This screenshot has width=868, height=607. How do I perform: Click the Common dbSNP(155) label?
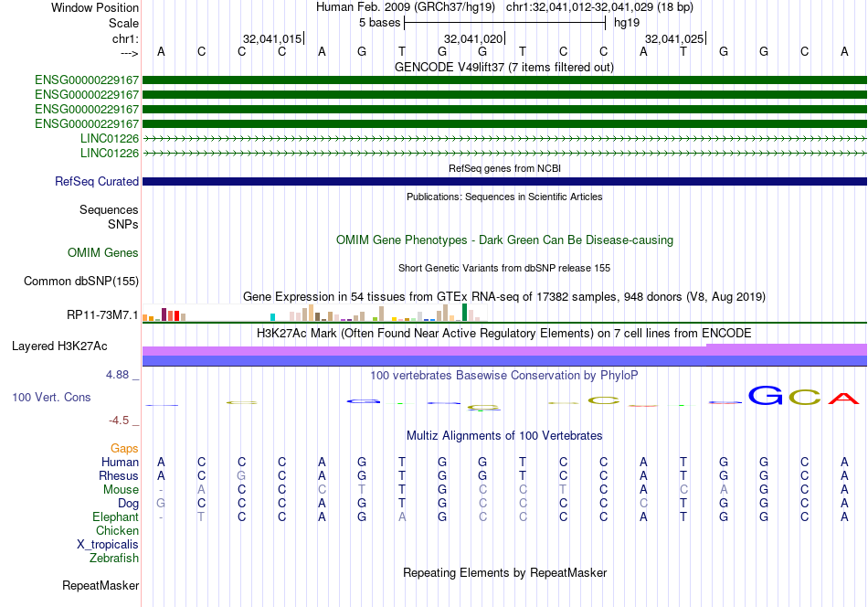pos(81,282)
